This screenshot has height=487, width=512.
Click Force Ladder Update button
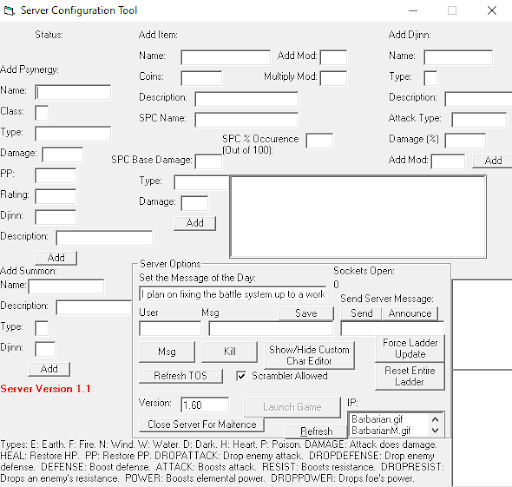pos(410,348)
